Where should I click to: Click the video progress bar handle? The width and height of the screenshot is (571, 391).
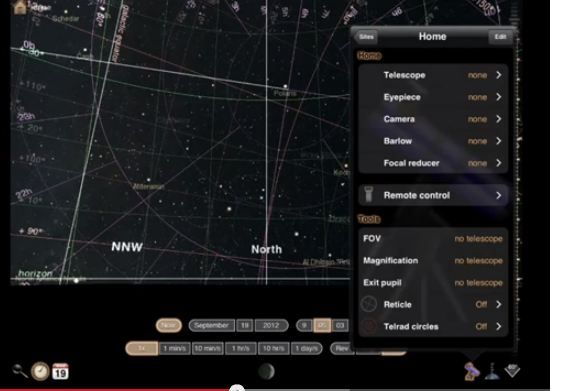237,388
